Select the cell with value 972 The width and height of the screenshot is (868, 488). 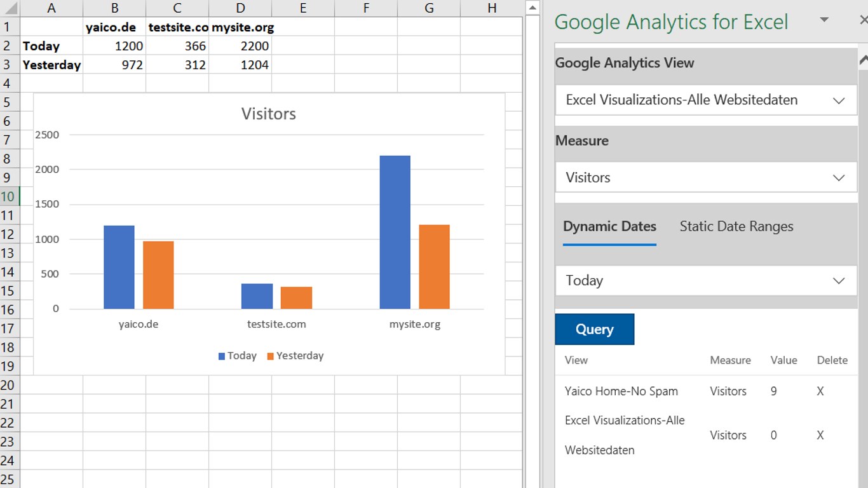[114, 65]
